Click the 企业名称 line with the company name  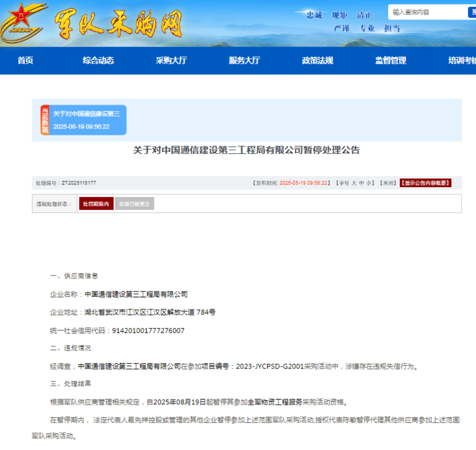point(119,294)
